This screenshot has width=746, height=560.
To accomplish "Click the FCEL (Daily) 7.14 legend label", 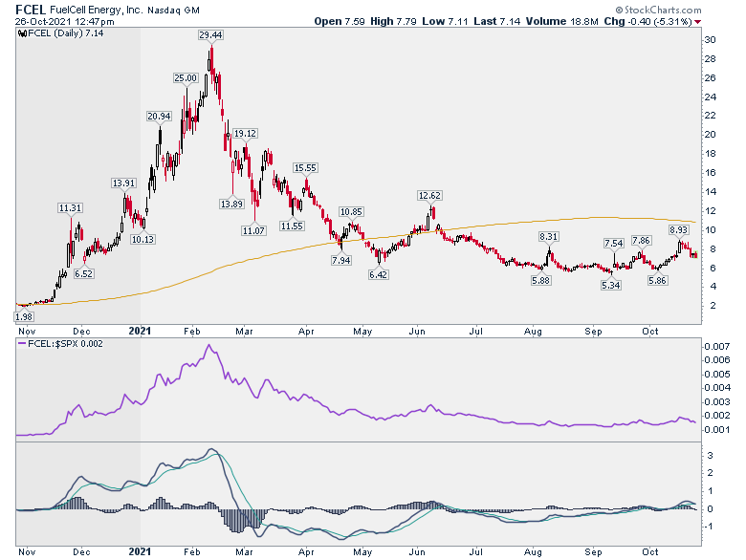I will pos(66,33).
